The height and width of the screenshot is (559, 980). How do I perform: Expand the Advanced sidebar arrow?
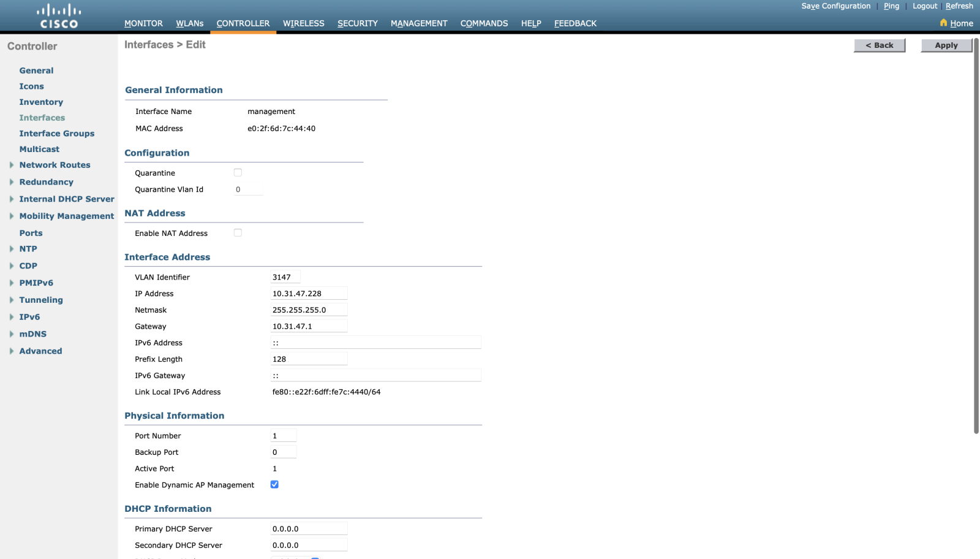tap(12, 351)
